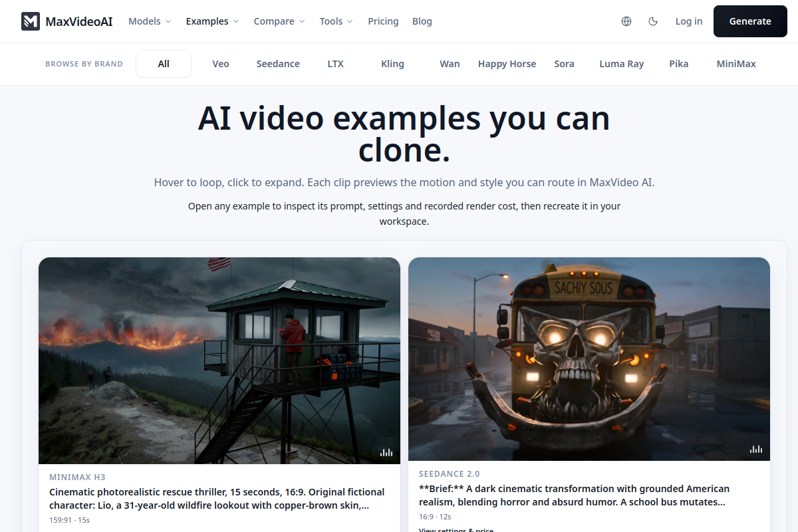Filter examples by Pika brand

[679, 64]
